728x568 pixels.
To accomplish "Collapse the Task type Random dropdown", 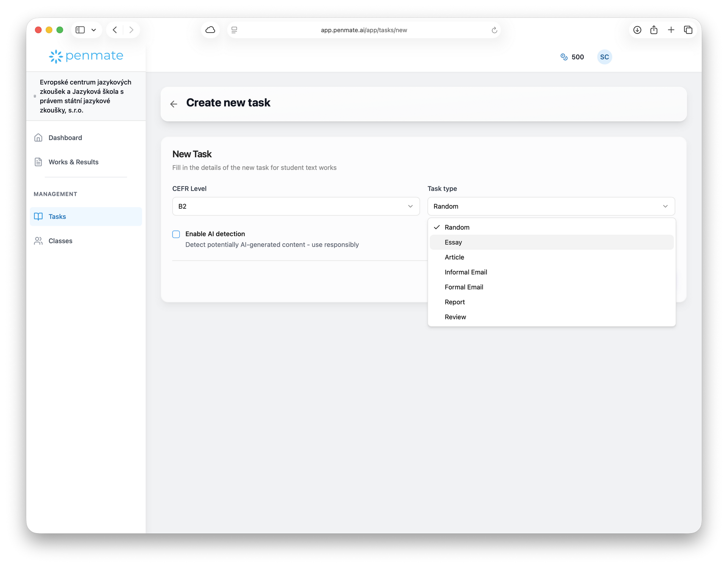I will [x=551, y=206].
